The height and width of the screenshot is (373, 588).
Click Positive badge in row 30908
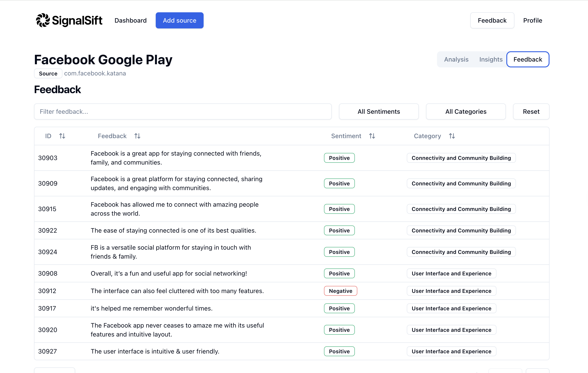[339, 273]
